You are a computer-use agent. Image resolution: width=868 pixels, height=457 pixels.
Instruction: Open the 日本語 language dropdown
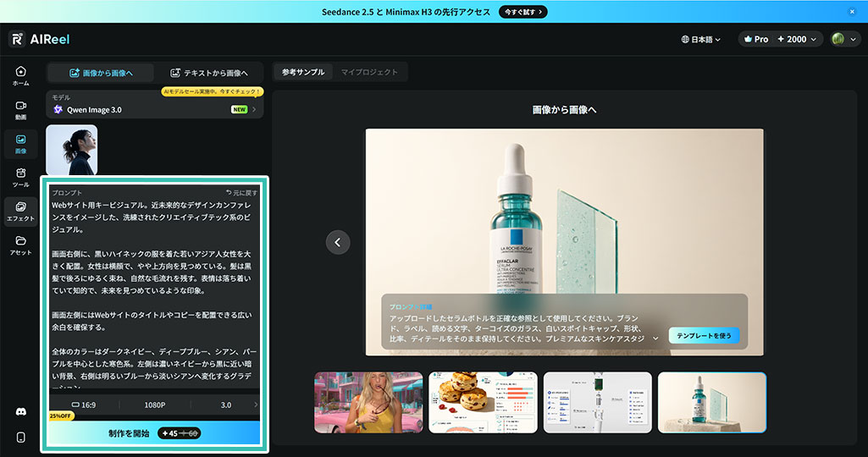pos(701,39)
